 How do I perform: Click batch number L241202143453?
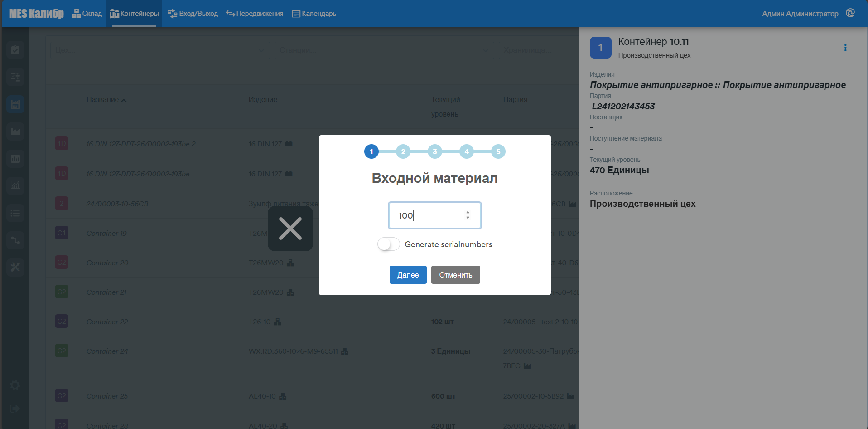point(623,106)
